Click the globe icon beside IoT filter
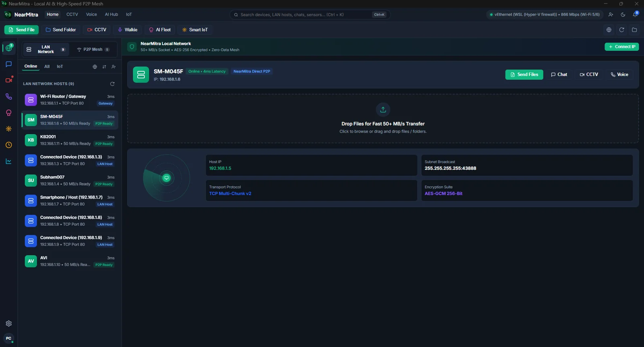644x347 pixels. (95, 66)
